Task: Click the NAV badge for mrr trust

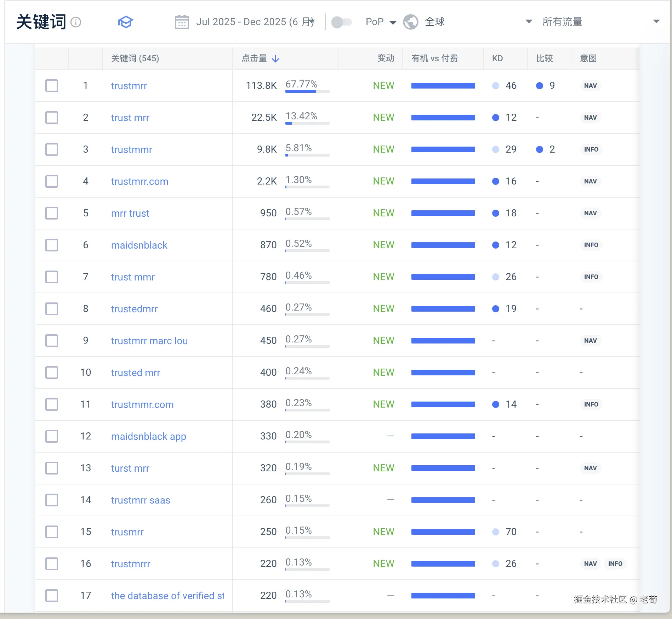Action: click(590, 213)
